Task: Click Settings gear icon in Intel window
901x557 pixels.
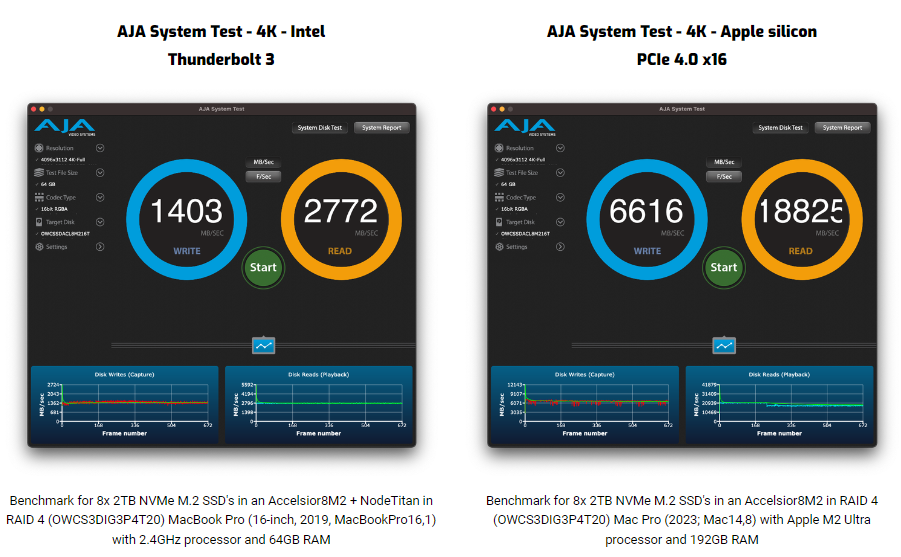Action: click(x=39, y=247)
